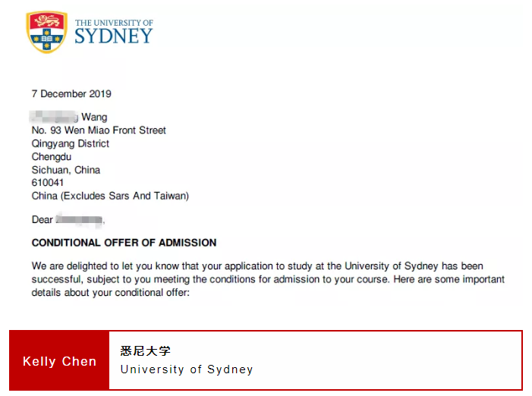Click the Chengdu city line
Viewport: 532px width, 396px height.
pos(52,157)
